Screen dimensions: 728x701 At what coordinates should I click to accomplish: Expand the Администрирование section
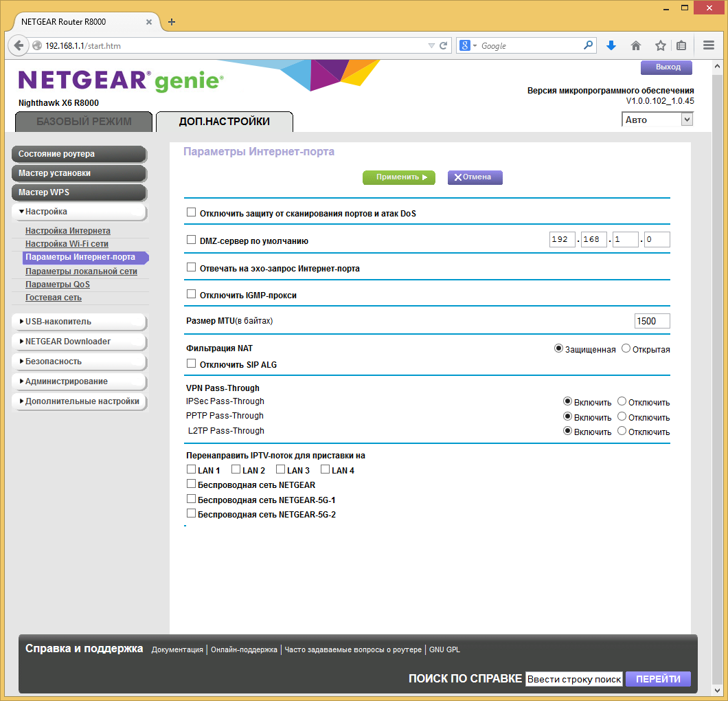click(79, 382)
